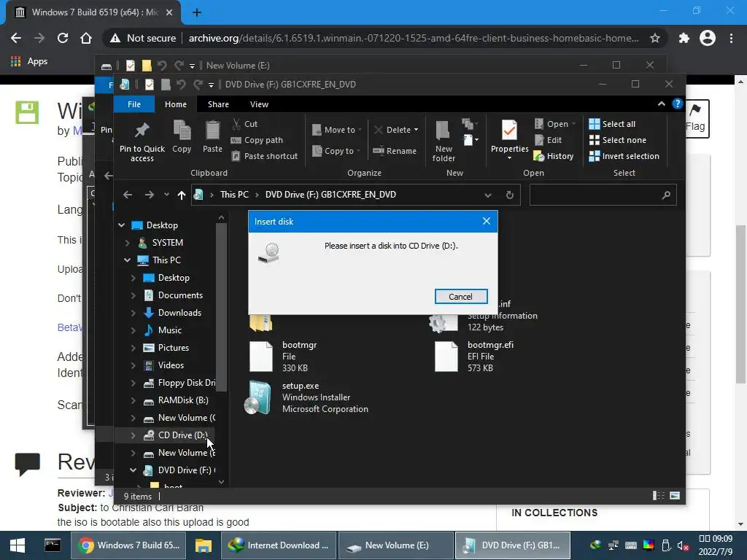Click the Edit command in ribbon
Screen dimensions: 747x560
pyautogui.click(x=549, y=140)
